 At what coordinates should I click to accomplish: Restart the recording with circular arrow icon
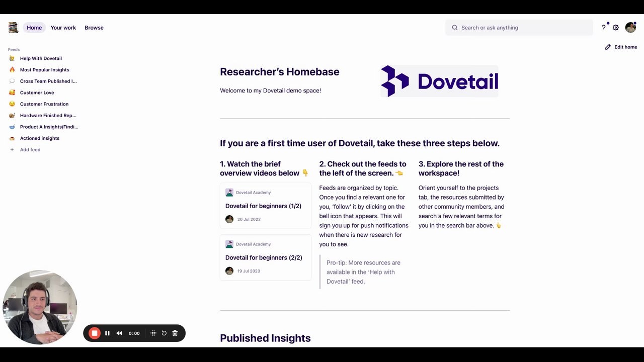tap(164, 333)
